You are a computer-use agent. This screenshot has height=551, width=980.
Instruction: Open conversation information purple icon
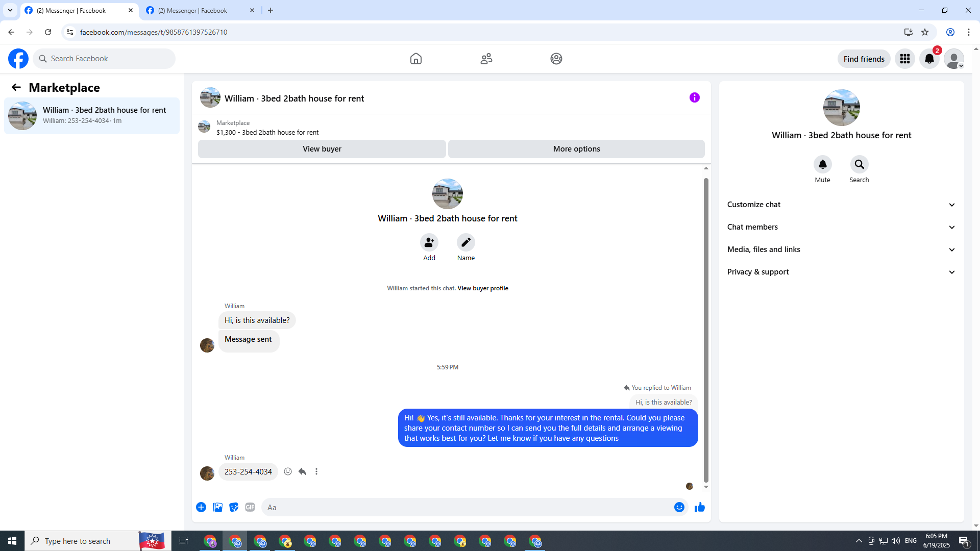click(x=695, y=97)
